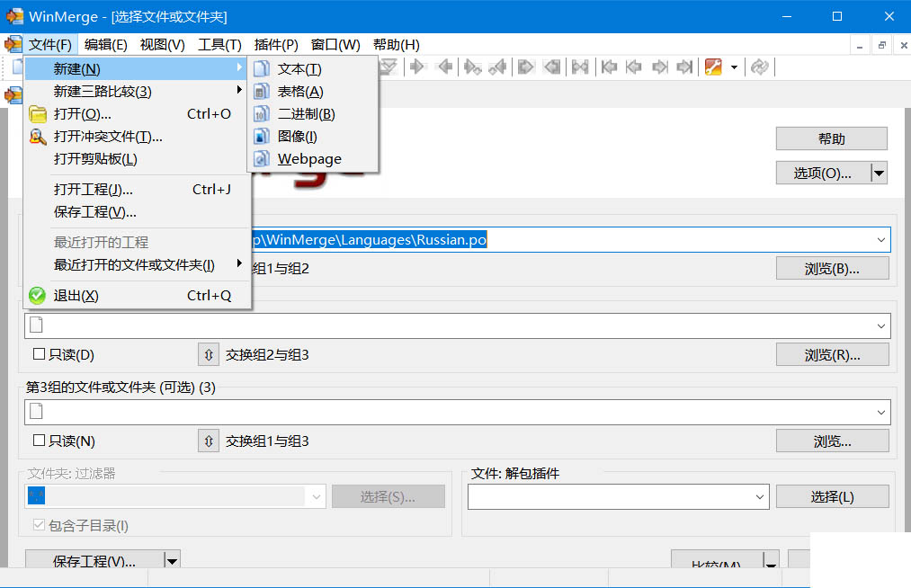Click the Auto Merge toolbar icon
Viewport: 911px width, 588px height.
pos(580,67)
